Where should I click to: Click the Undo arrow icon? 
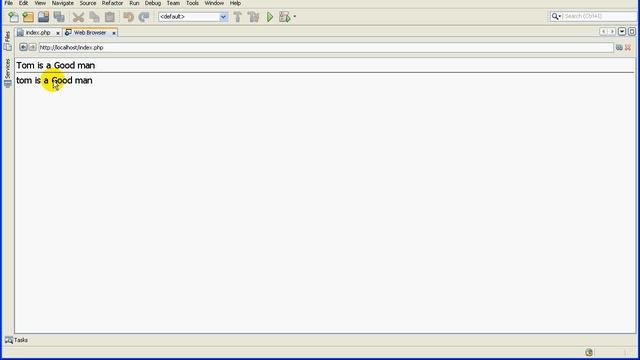tap(128, 17)
